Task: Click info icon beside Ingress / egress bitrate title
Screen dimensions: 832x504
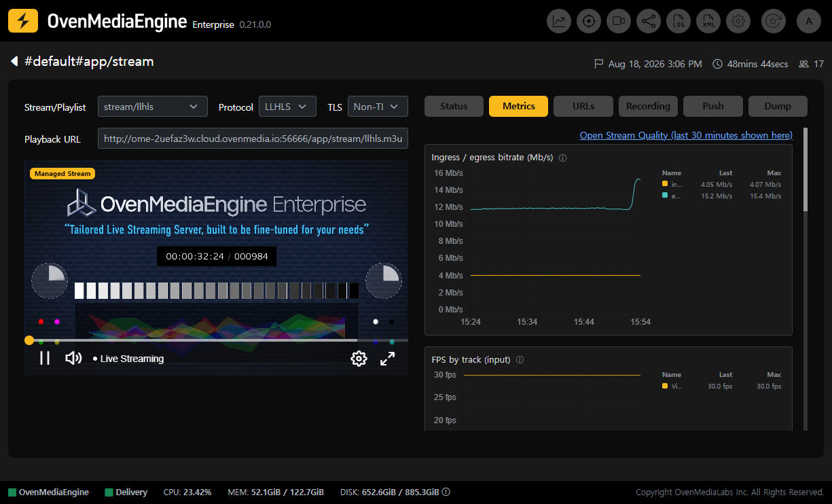Action: point(563,158)
